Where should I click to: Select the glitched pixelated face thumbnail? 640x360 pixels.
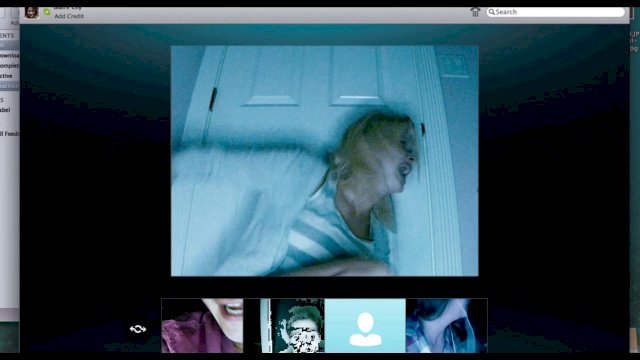[x=293, y=326]
